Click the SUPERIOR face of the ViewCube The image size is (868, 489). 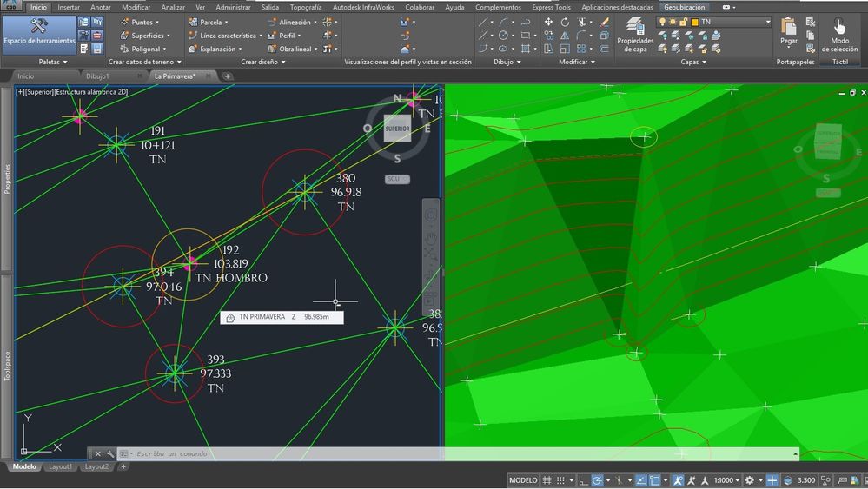397,129
